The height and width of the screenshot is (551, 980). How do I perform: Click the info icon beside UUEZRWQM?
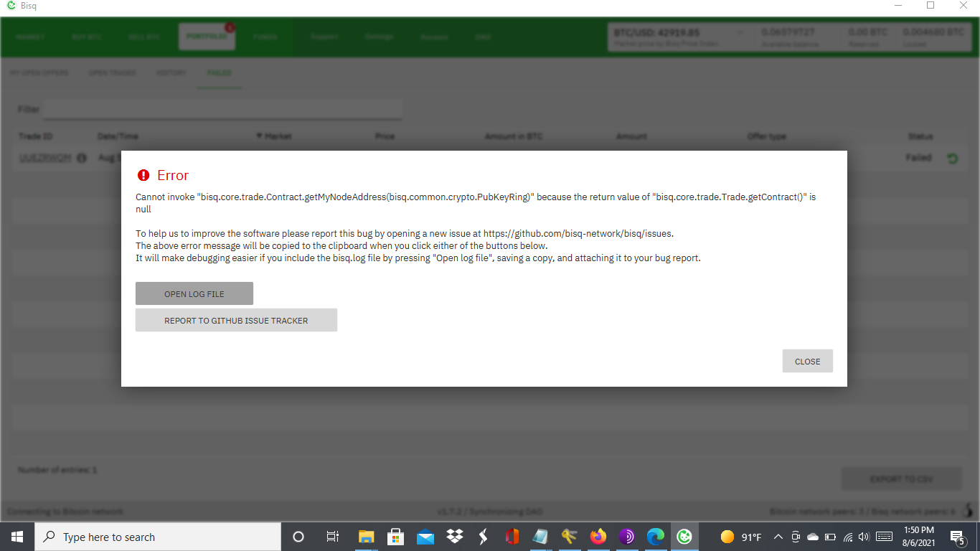click(81, 158)
